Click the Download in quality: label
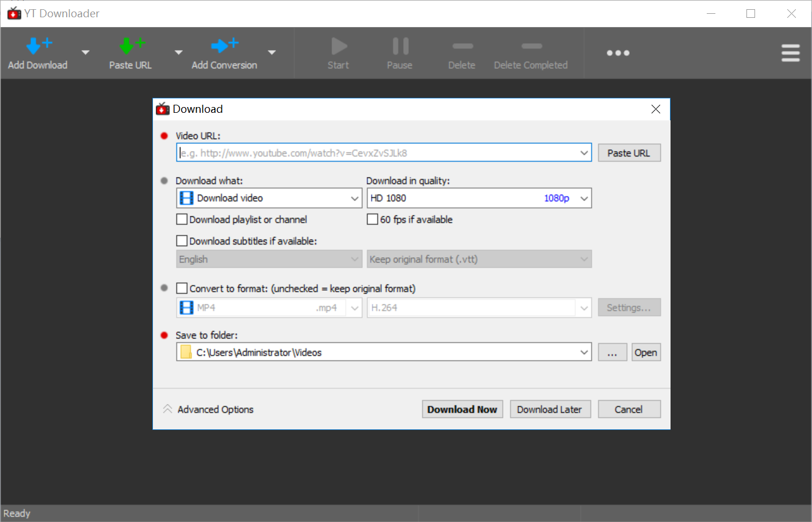Screen dimensions: 812x522 (x=408, y=181)
